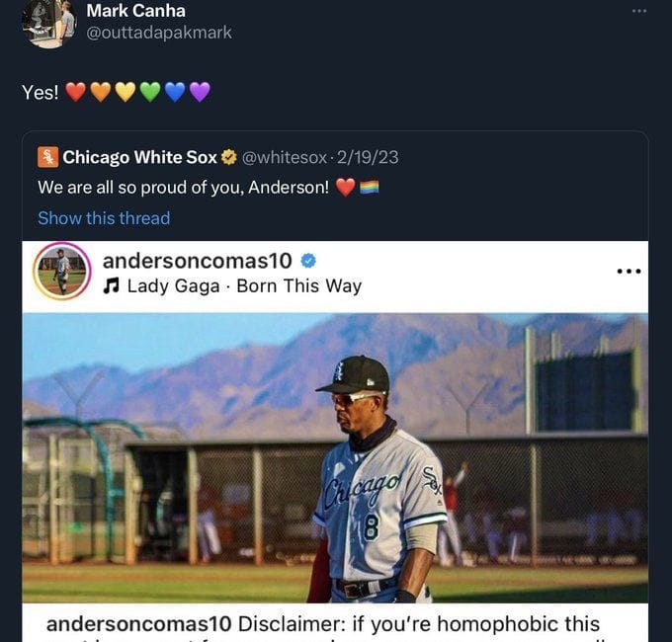The height and width of the screenshot is (642, 672).
Task: Click the 2/19/23 tweet date
Action: point(368,158)
